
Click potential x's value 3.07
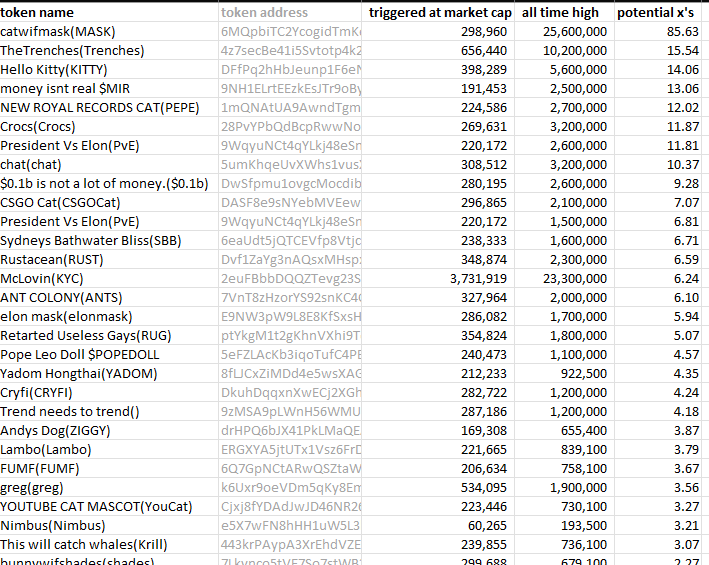(x=658, y=544)
